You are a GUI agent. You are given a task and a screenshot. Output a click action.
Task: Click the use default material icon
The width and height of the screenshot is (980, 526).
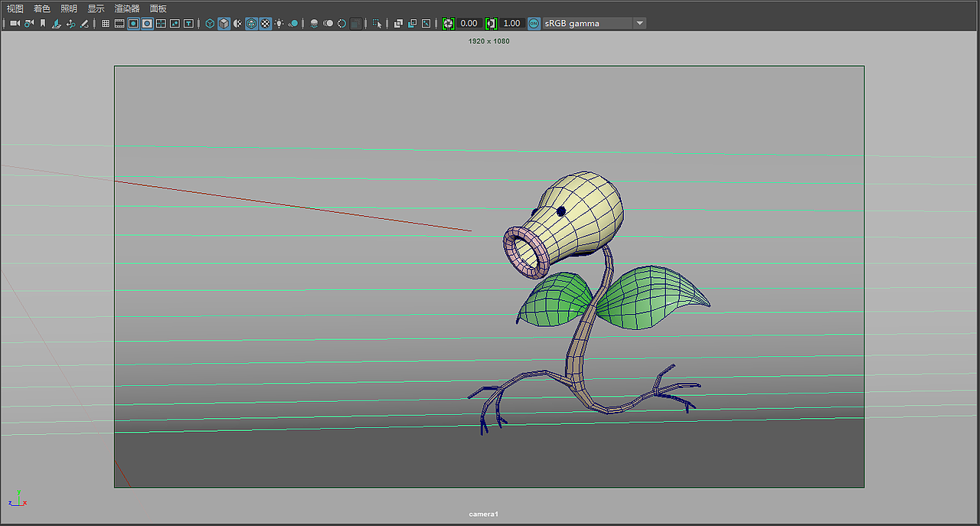(x=237, y=23)
